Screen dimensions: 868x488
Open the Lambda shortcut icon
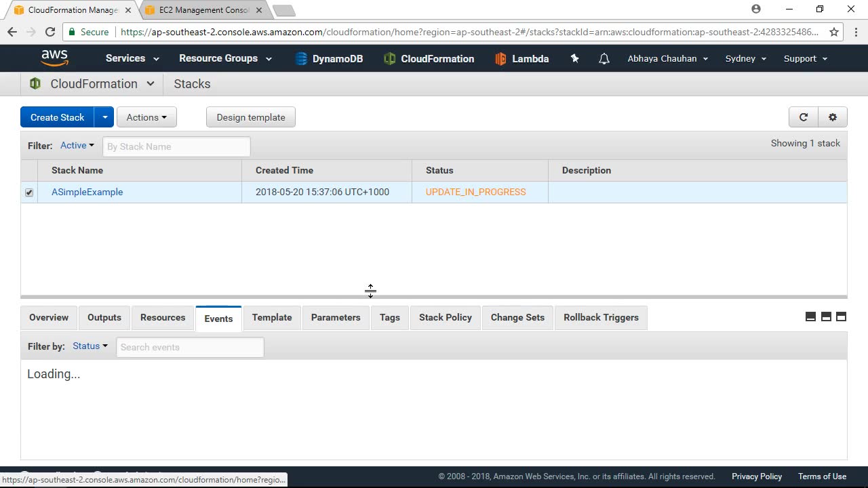pos(500,59)
